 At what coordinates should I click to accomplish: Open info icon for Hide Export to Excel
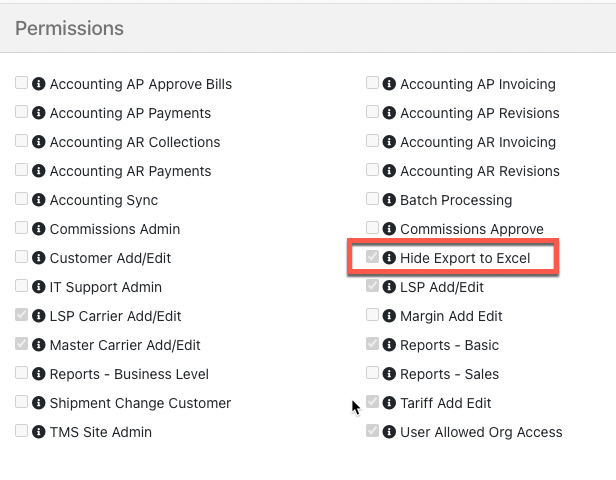390,258
